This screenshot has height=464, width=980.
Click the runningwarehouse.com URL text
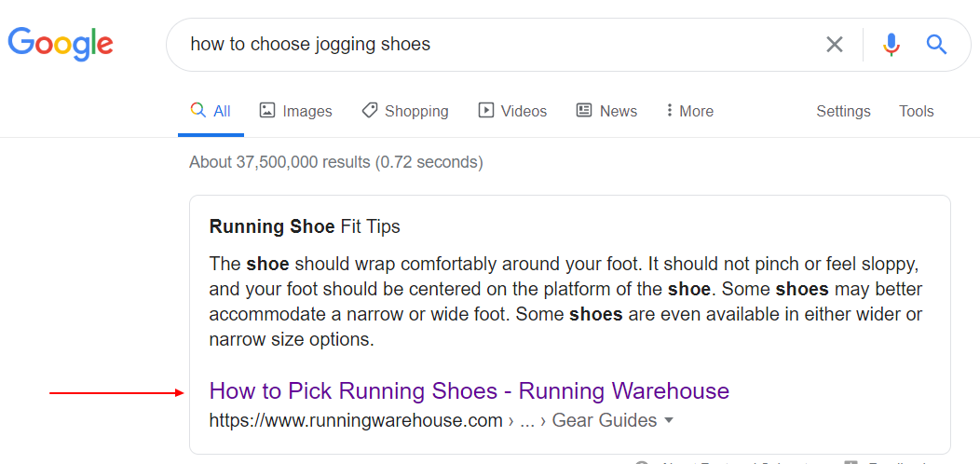356,420
